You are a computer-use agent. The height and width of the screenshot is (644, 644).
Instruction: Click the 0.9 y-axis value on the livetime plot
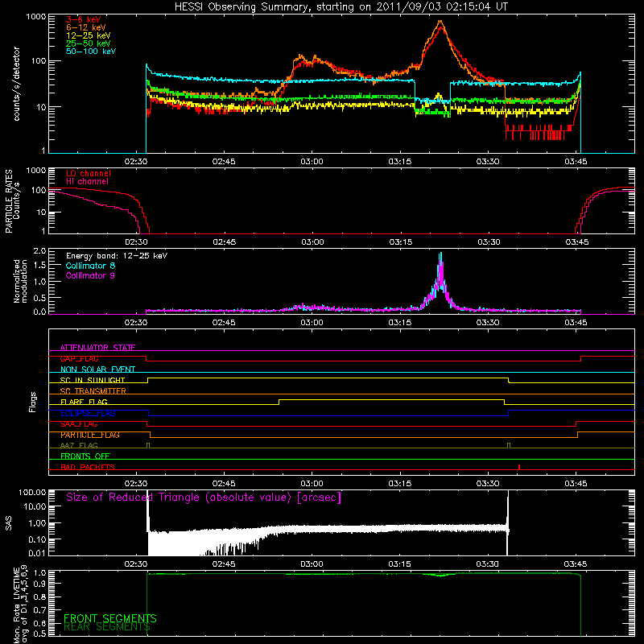(x=41, y=584)
